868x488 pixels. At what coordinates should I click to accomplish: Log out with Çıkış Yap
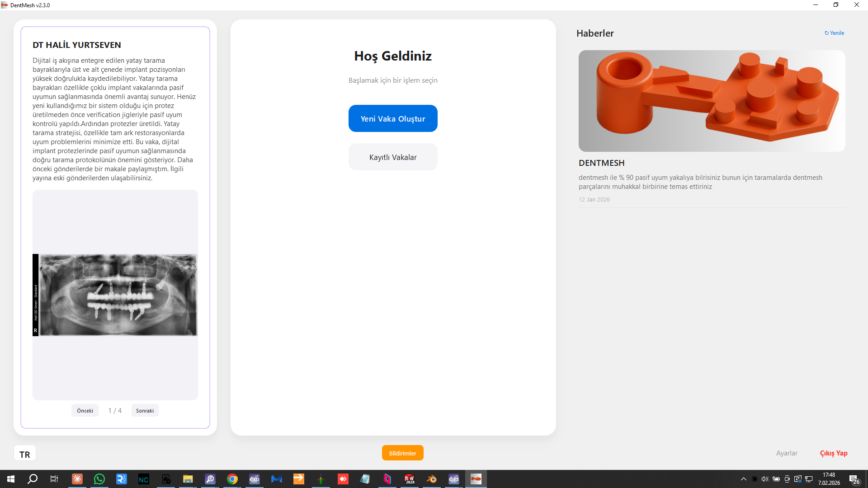click(833, 453)
